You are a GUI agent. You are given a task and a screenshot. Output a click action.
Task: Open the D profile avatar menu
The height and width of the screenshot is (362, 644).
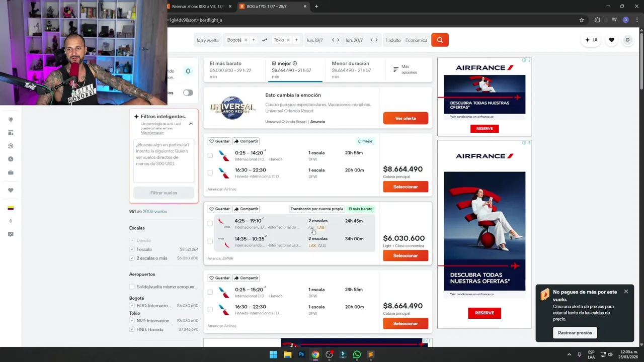tap(627, 40)
